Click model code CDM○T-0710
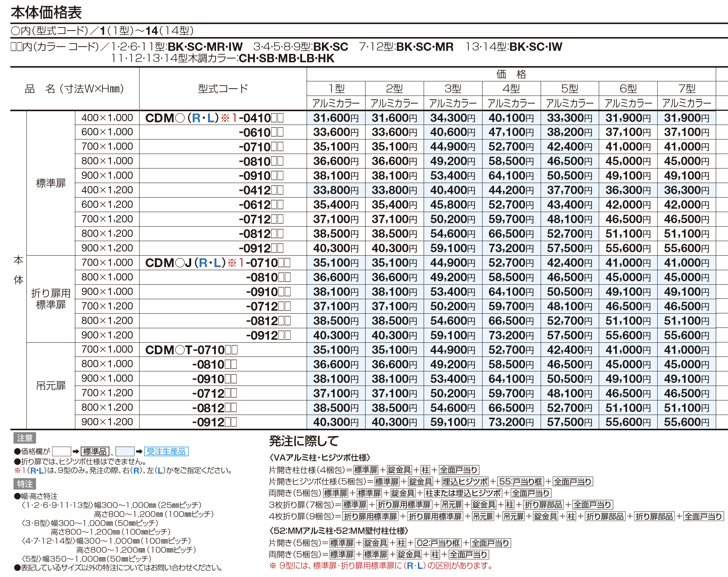 [192, 350]
